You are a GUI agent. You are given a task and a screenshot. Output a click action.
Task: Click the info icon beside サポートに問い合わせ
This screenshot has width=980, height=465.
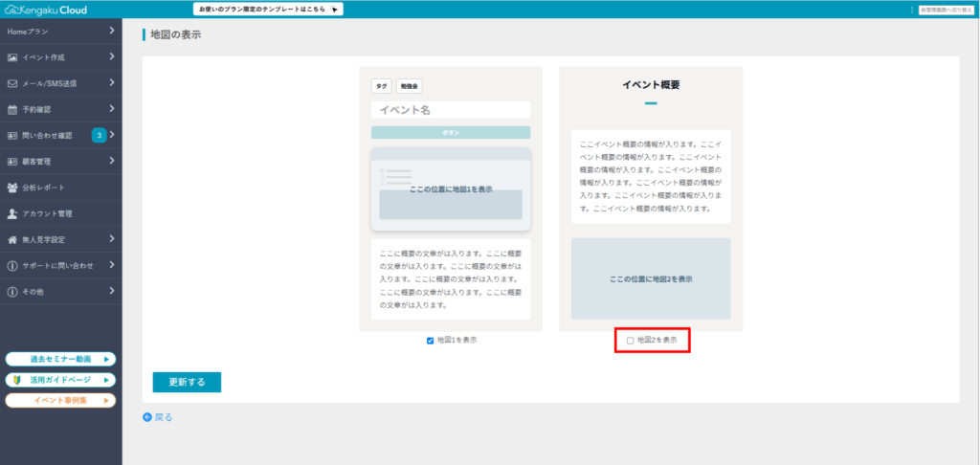coord(12,265)
